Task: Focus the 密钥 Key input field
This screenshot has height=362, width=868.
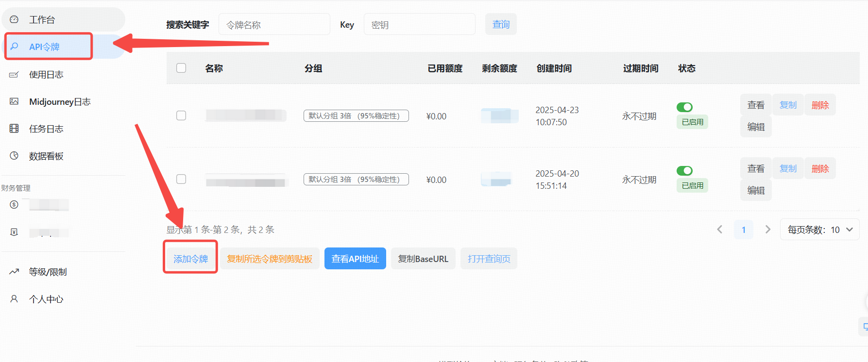Action: coord(420,24)
